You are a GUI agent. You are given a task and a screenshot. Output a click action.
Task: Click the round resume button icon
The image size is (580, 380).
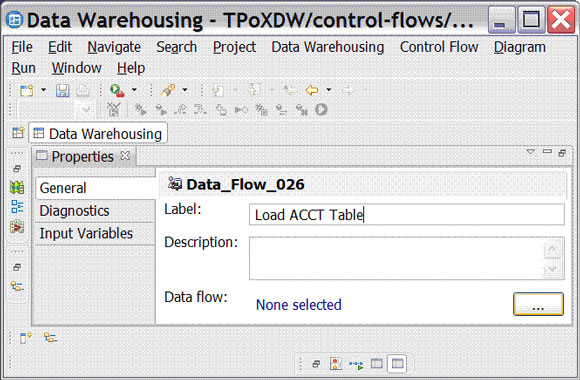click(x=321, y=110)
